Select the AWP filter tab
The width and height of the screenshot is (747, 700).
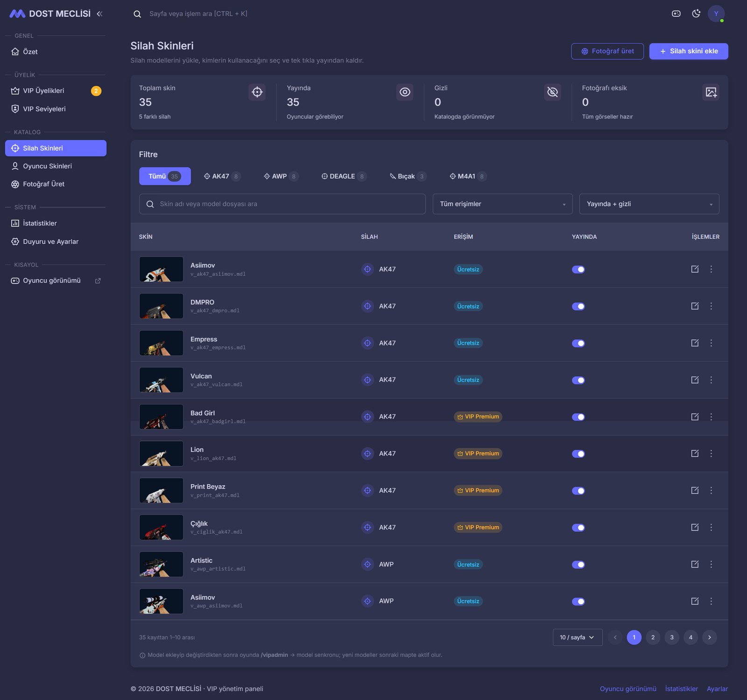pos(281,176)
